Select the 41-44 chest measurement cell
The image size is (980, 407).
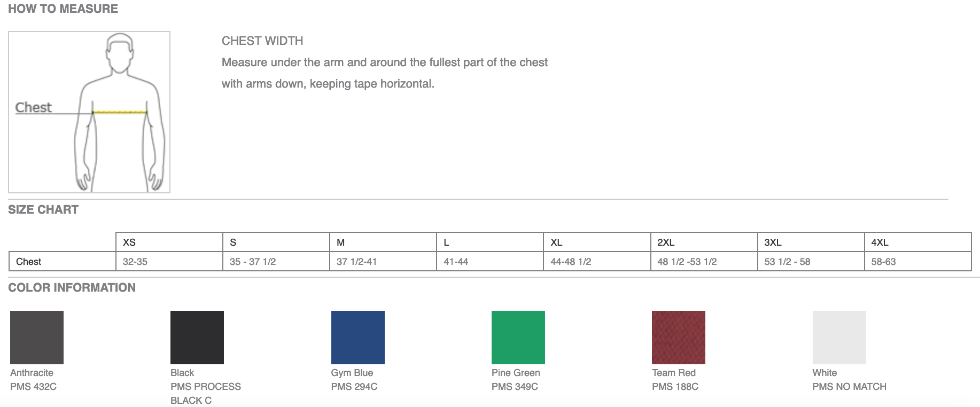pyautogui.click(x=490, y=262)
